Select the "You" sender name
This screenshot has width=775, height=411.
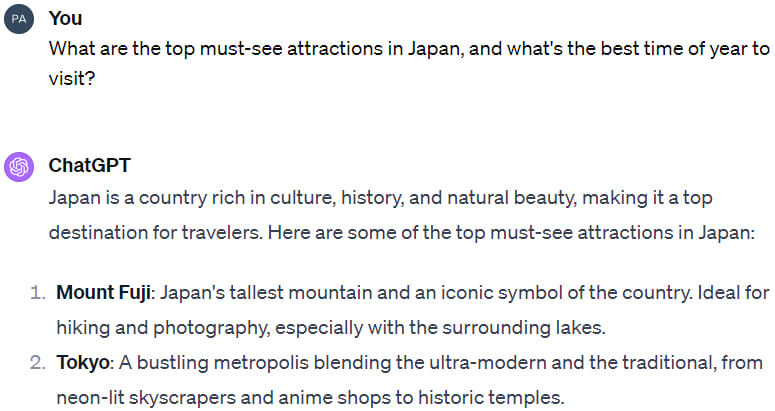tap(65, 19)
